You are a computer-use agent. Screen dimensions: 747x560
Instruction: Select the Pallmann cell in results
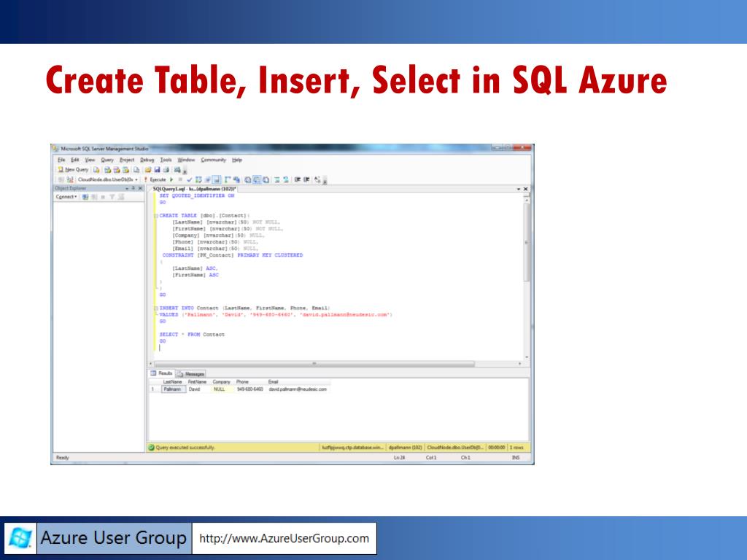click(174, 389)
